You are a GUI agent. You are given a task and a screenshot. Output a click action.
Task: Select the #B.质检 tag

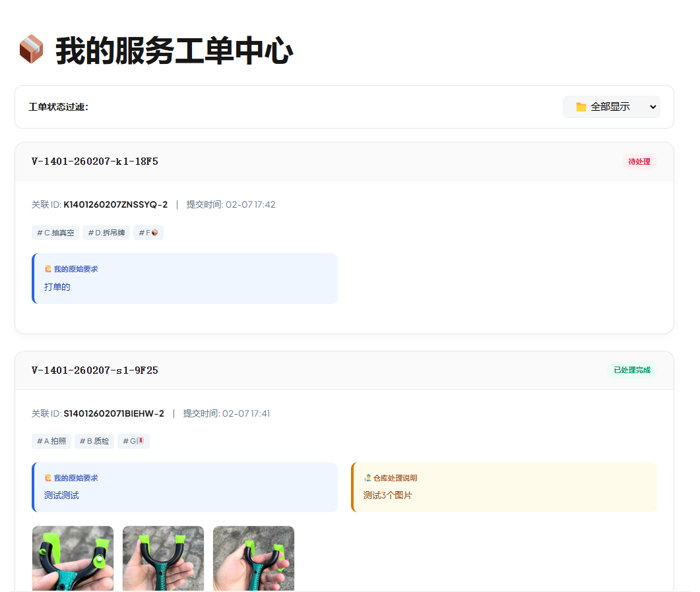tap(94, 441)
